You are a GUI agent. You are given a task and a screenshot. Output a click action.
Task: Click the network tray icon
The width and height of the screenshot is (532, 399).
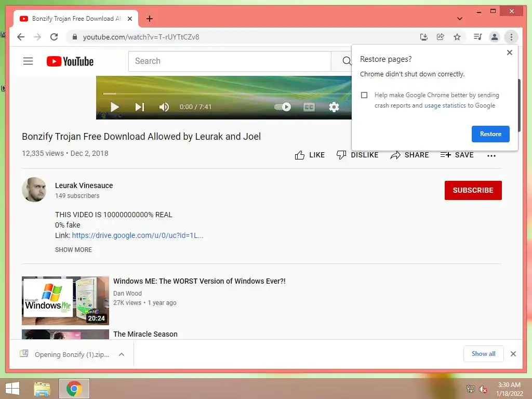(x=471, y=389)
